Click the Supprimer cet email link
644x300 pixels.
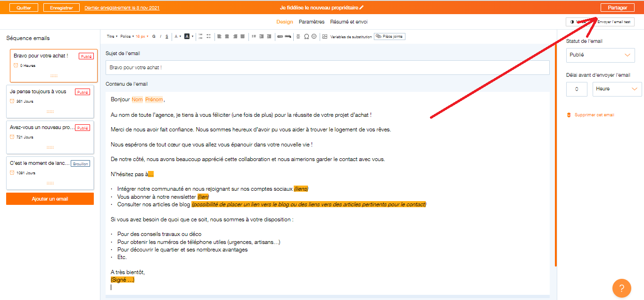point(594,115)
